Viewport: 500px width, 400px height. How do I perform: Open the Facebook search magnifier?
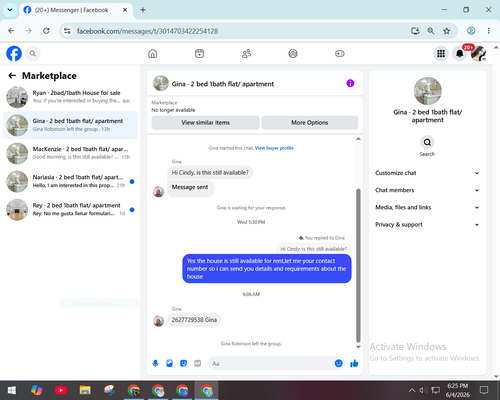coord(33,53)
